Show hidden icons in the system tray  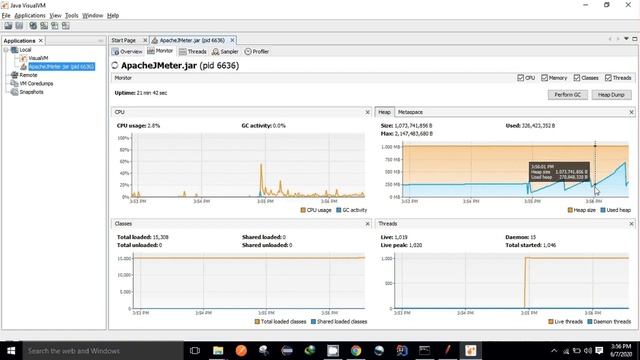click(554, 351)
